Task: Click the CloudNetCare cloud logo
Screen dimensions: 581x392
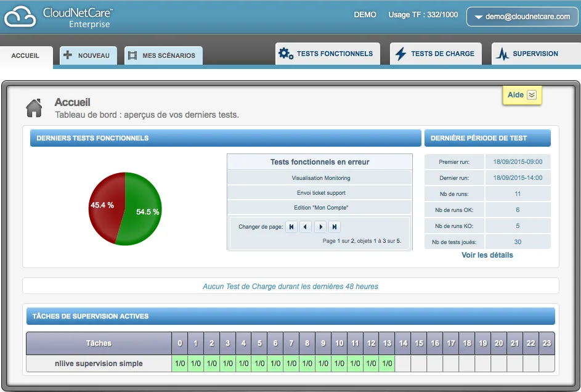Action: click(20, 17)
